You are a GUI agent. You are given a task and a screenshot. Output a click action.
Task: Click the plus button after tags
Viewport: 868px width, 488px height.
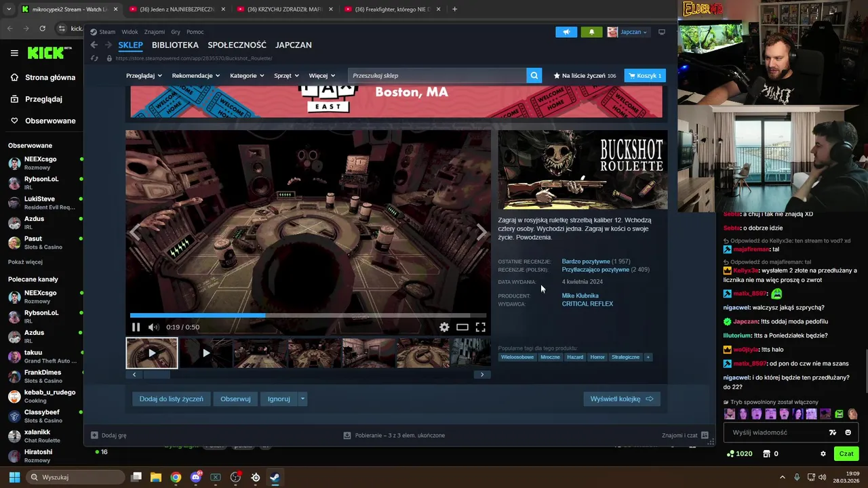pos(648,357)
